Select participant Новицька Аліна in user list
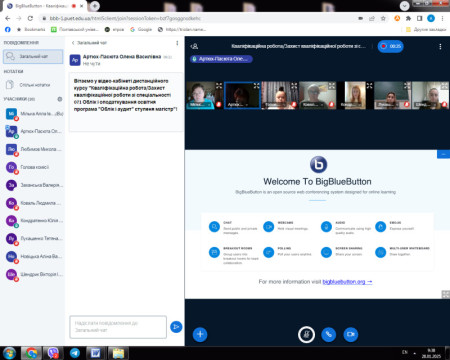Screen dimensions: 450x360 pyautogui.click(x=33, y=256)
